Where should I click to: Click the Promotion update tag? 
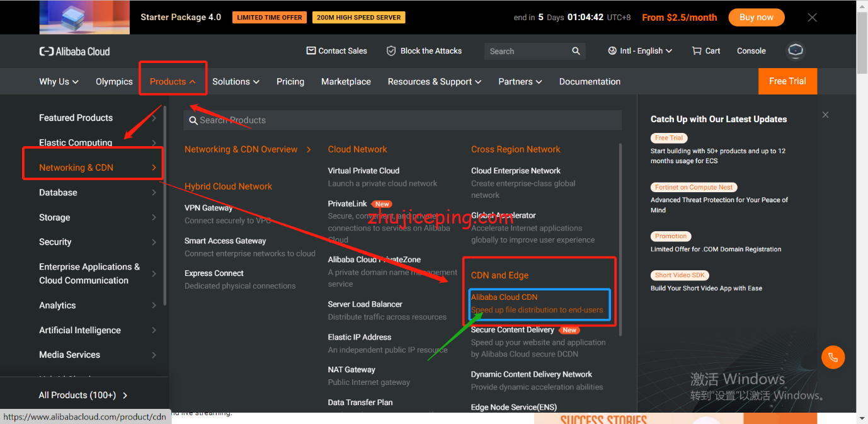pos(671,236)
